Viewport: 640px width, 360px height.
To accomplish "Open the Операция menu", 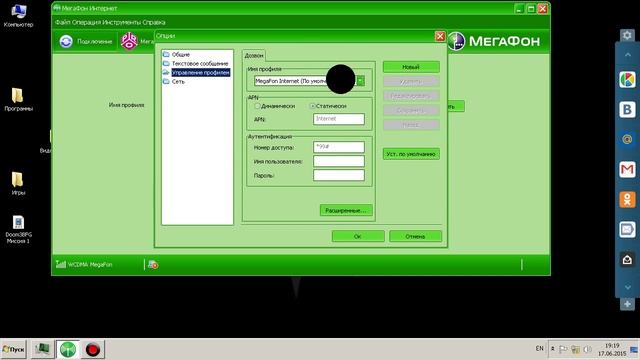I will (x=86, y=22).
